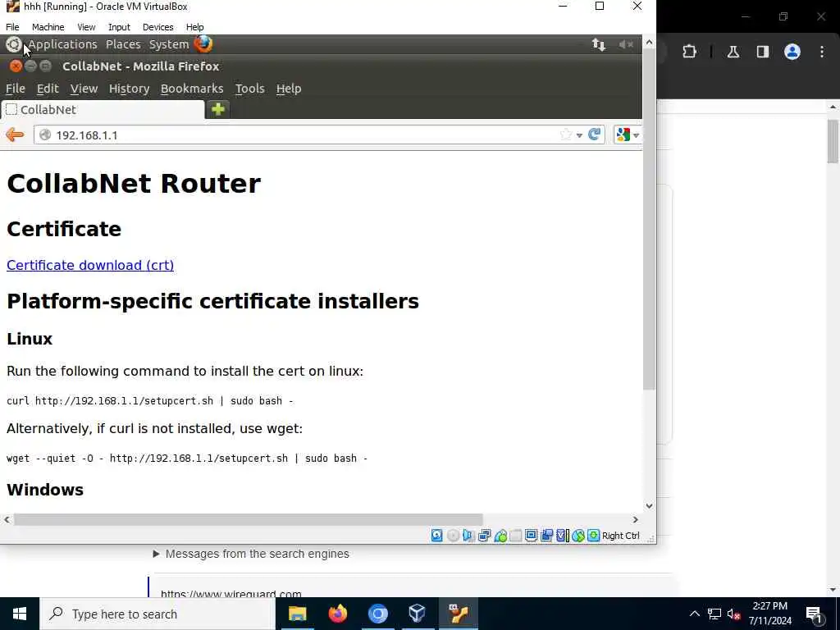Click the network up/down arrows indicator in the guest panel
The image size is (840, 630).
click(x=599, y=44)
